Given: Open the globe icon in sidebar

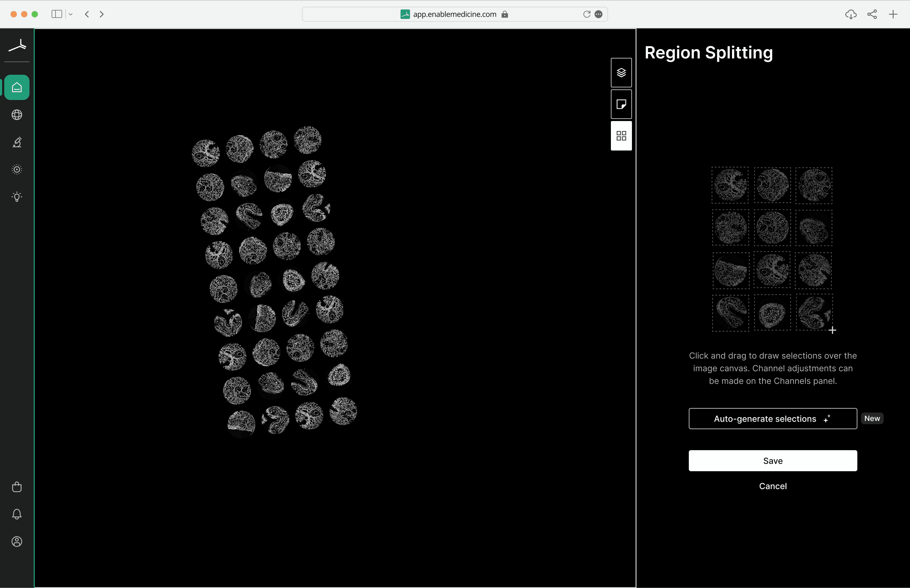Looking at the screenshot, I should 17,114.
